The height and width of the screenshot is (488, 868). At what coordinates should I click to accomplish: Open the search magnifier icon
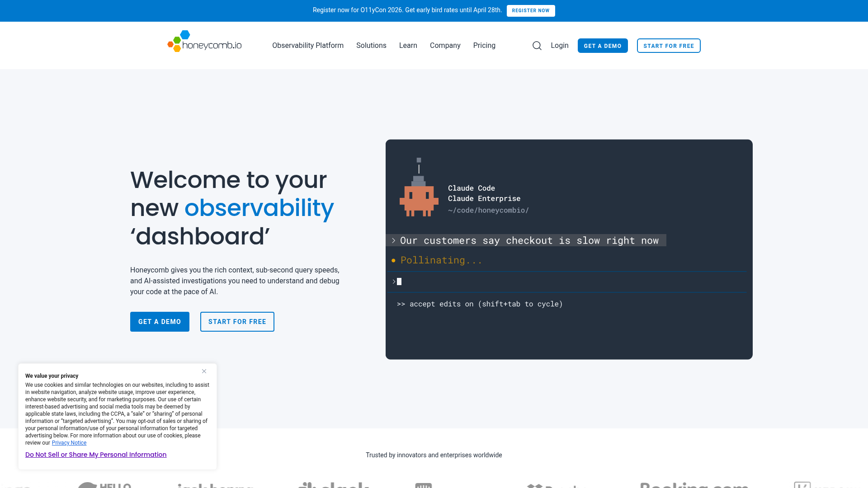click(537, 46)
